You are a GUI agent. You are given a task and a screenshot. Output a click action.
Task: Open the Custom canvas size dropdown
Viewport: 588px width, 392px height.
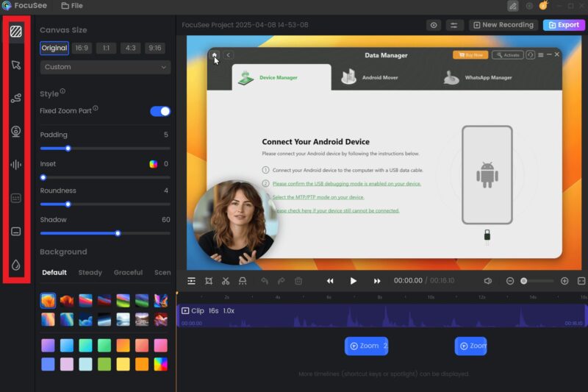(x=105, y=67)
